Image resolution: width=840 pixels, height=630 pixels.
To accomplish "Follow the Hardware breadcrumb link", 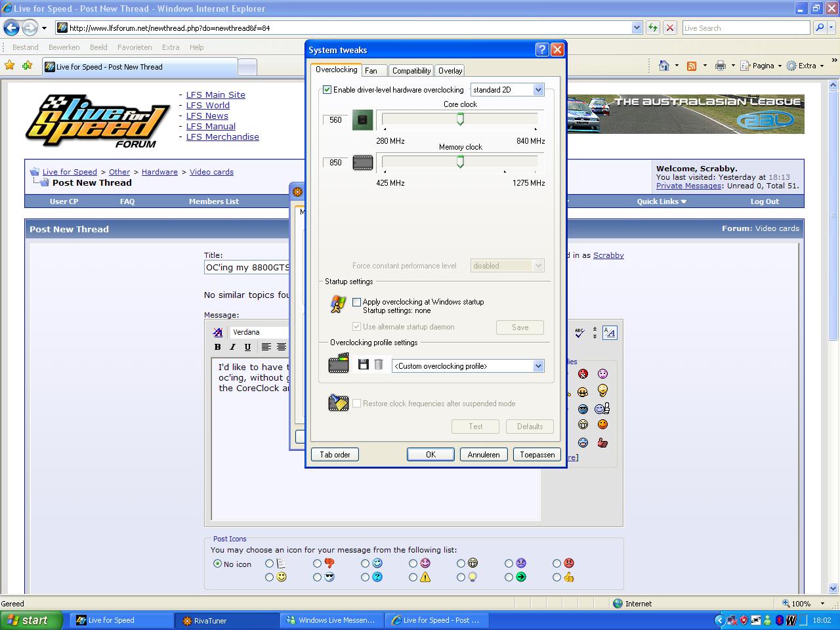I will (x=159, y=172).
